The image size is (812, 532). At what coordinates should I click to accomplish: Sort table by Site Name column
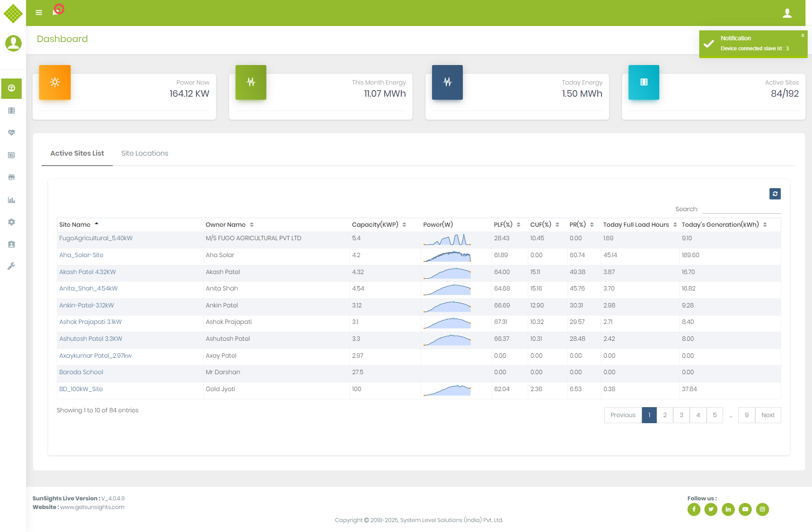[75, 225]
